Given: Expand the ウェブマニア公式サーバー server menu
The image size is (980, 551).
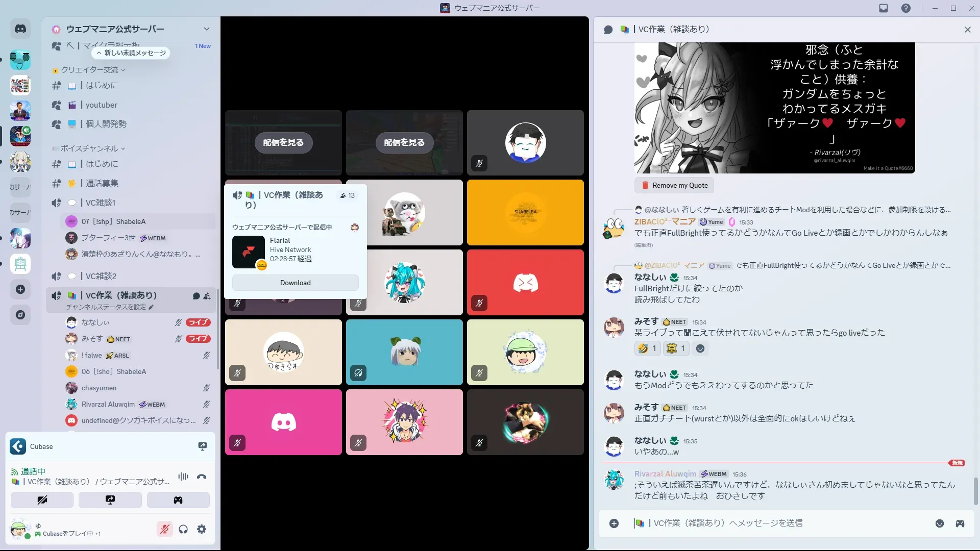Looking at the screenshot, I should (206, 29).
